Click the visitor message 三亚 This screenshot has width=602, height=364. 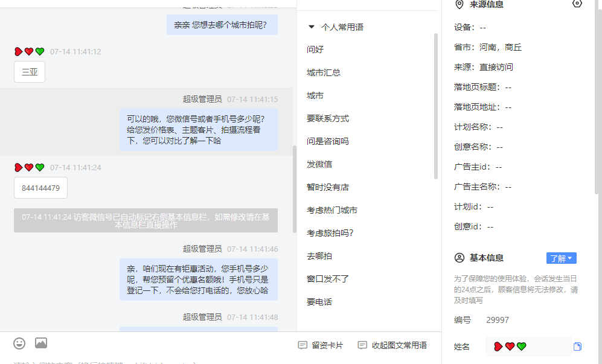coord(30,72)
